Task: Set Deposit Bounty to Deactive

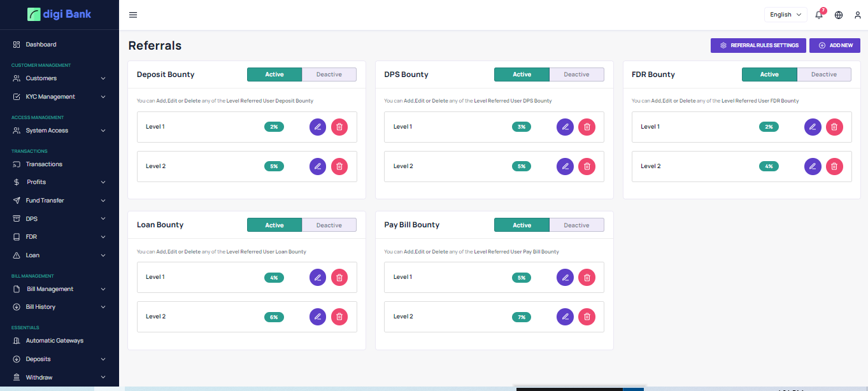Action: point(329,75)
